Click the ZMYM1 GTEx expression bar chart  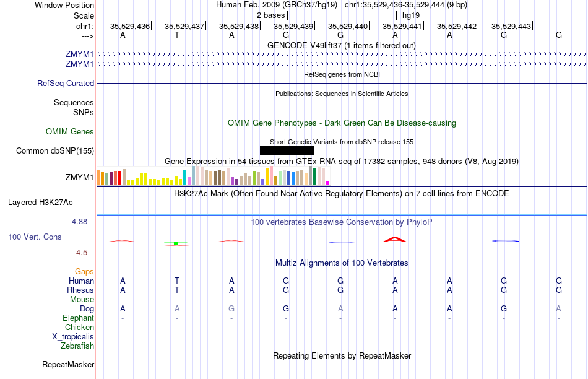(213, 176)
